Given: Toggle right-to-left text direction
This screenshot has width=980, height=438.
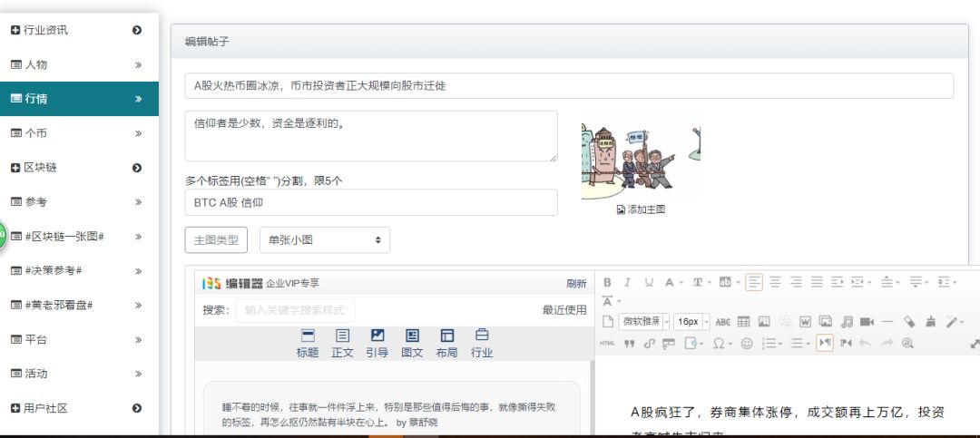Looking at the screenshot, I should 846,343.
